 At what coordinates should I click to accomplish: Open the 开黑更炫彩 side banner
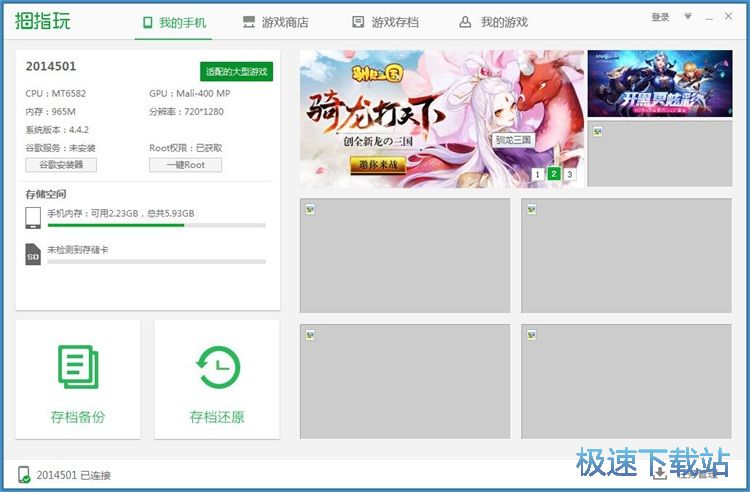coord(660,83)
